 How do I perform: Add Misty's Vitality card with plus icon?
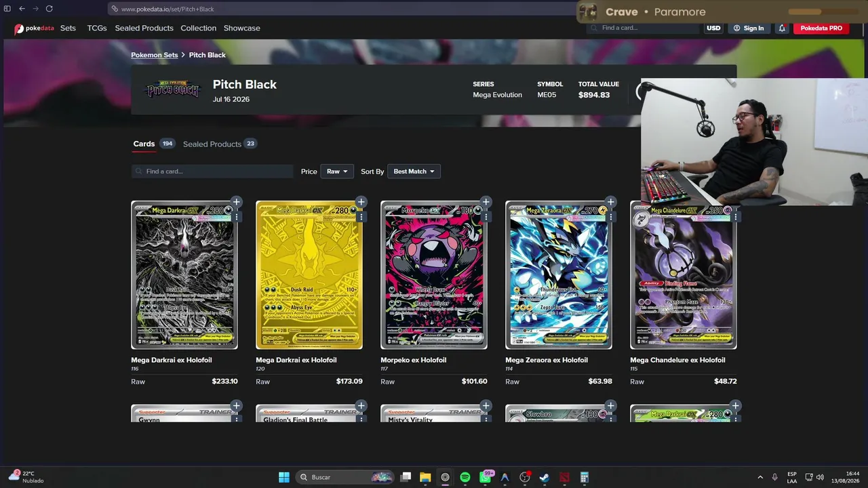(486, 406)
